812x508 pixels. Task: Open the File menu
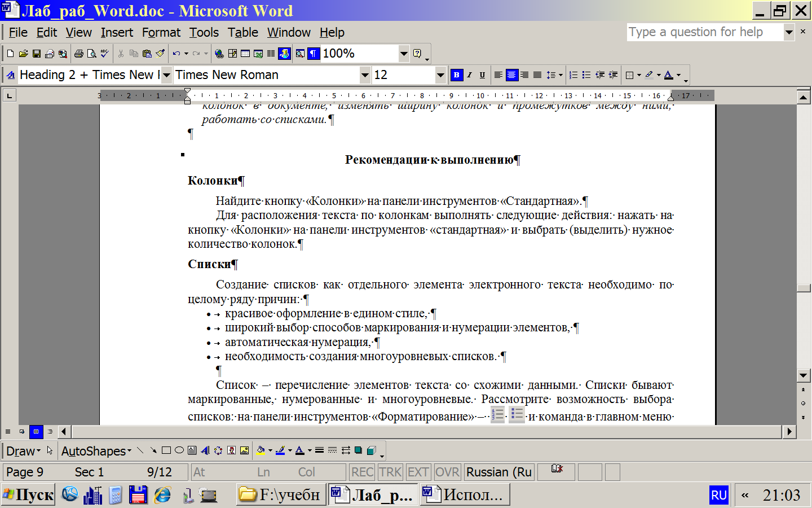click(x=18, y=33)
